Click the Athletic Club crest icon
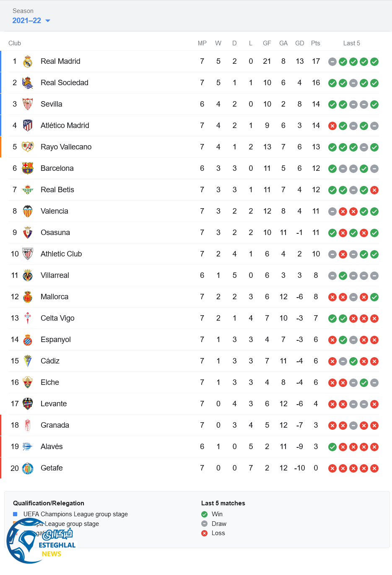 [x=28, y=254]
